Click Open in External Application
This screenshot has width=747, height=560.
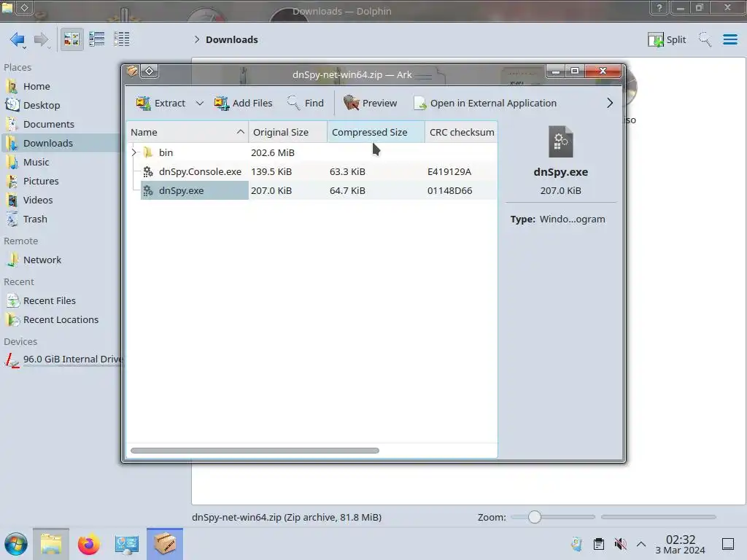[x=485, y=103]
